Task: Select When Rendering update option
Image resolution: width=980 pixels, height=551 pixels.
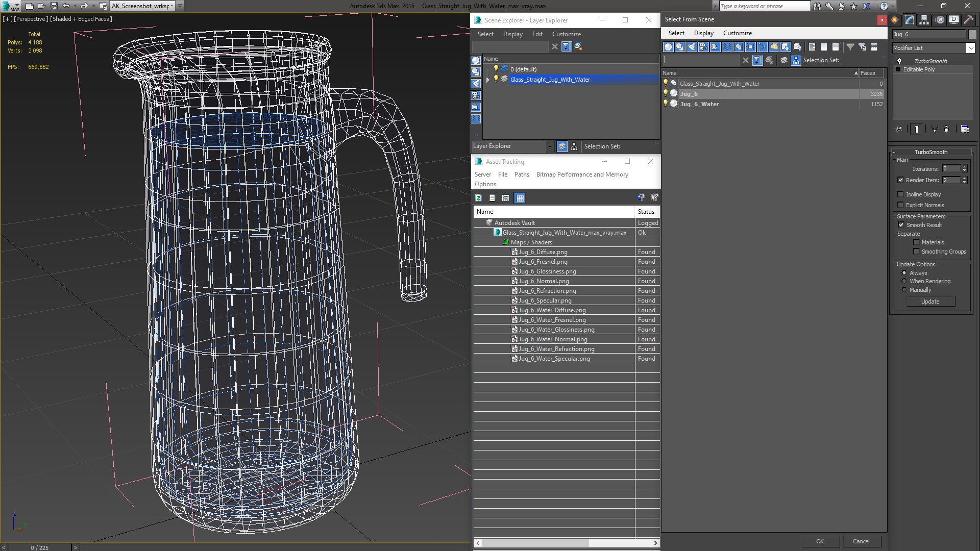Action: 904,281
